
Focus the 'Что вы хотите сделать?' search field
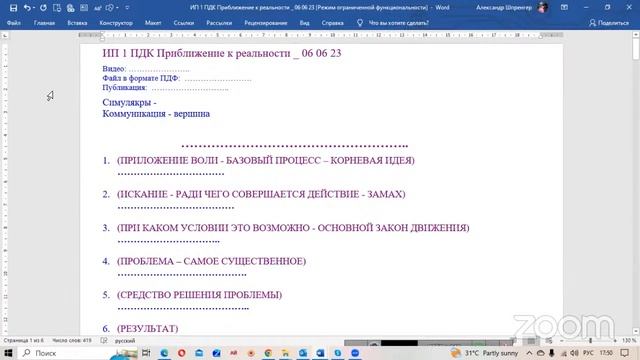[398, 23]
